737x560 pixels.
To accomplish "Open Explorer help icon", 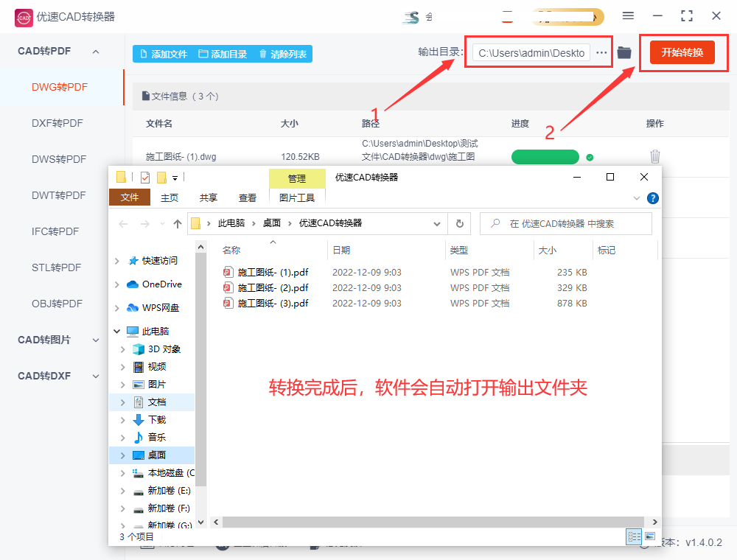I will 653,198.
